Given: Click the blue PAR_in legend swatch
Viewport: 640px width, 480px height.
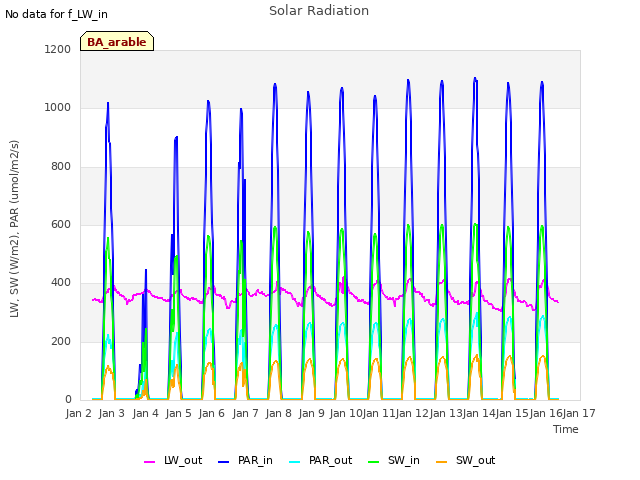Looking at the screenshot, I should [x=224, y=462].
